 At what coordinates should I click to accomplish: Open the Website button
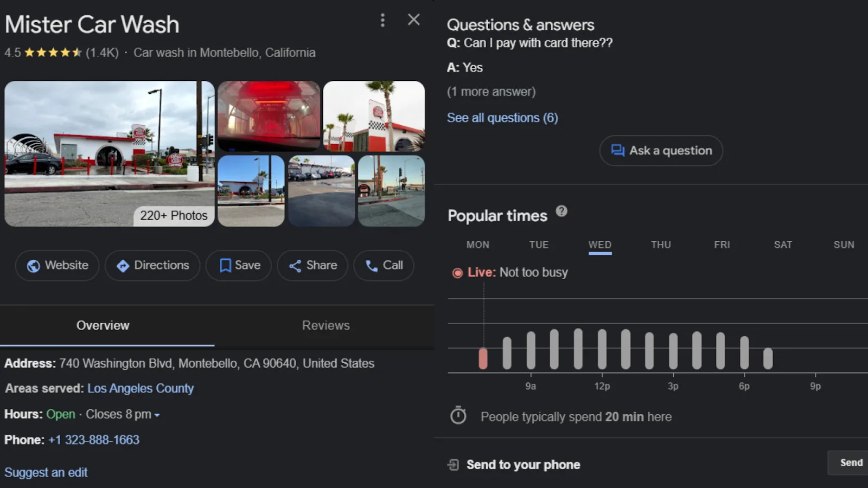click(x=58, y=266)
